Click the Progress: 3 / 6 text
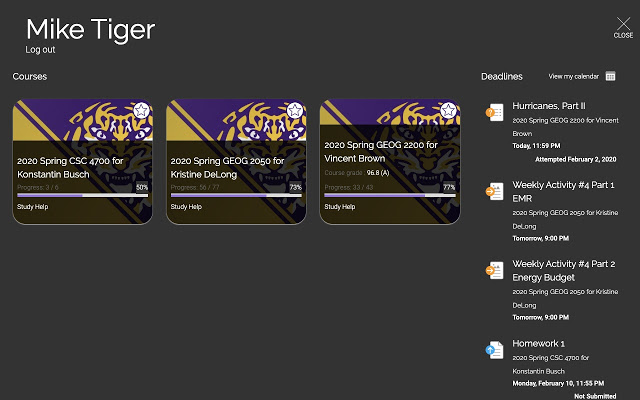The image size is (640, 400). (38, 187)
